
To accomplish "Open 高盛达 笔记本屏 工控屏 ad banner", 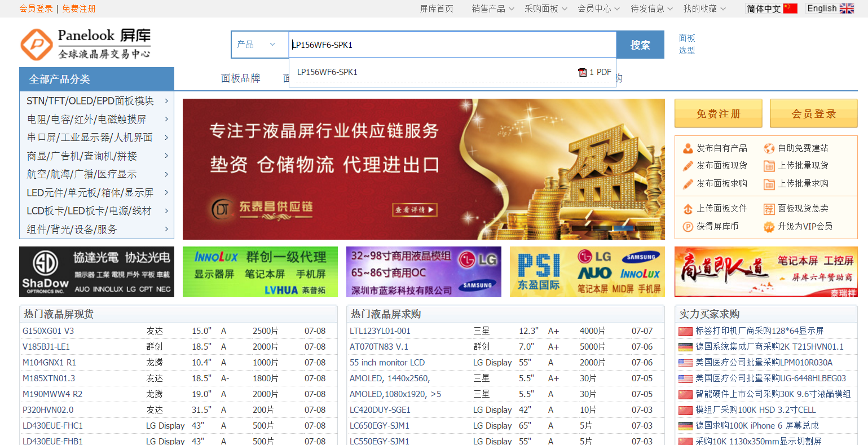I will [766, 272].
